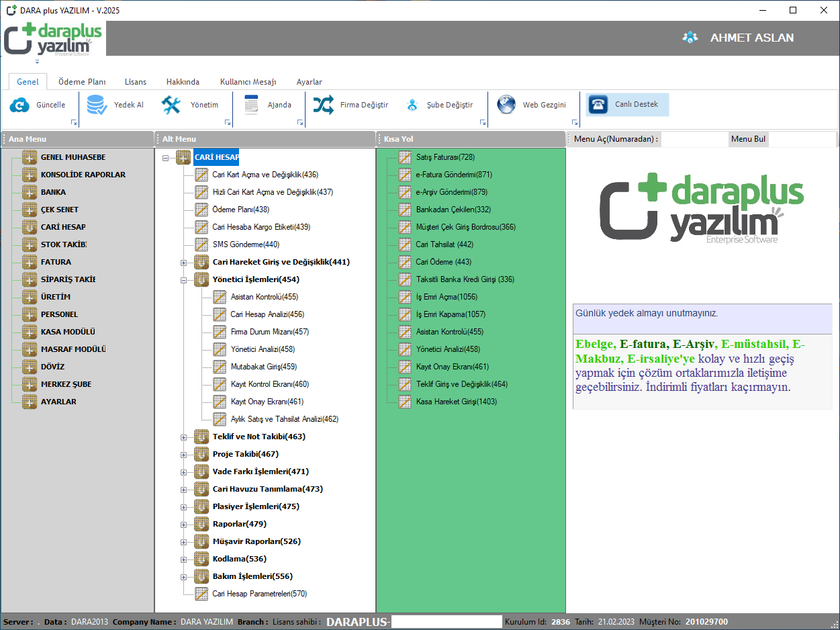Open Aylık Satış ve Tahsilat Analizi(462)

point(285,419)
